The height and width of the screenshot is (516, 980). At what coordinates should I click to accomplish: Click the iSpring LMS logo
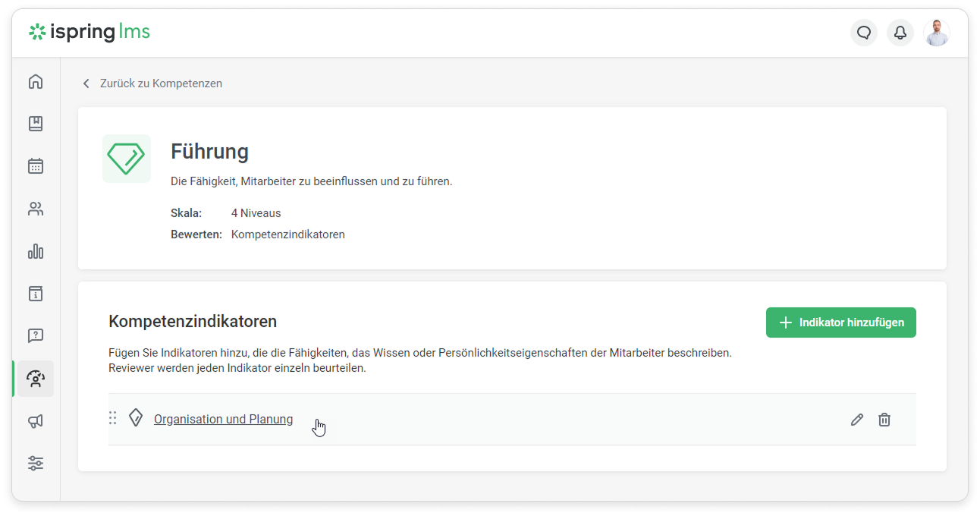tap(90, 32)
